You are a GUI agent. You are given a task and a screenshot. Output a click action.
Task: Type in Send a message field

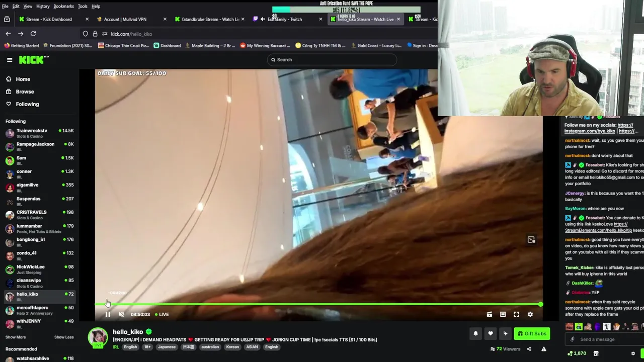(x=604, y=339)
